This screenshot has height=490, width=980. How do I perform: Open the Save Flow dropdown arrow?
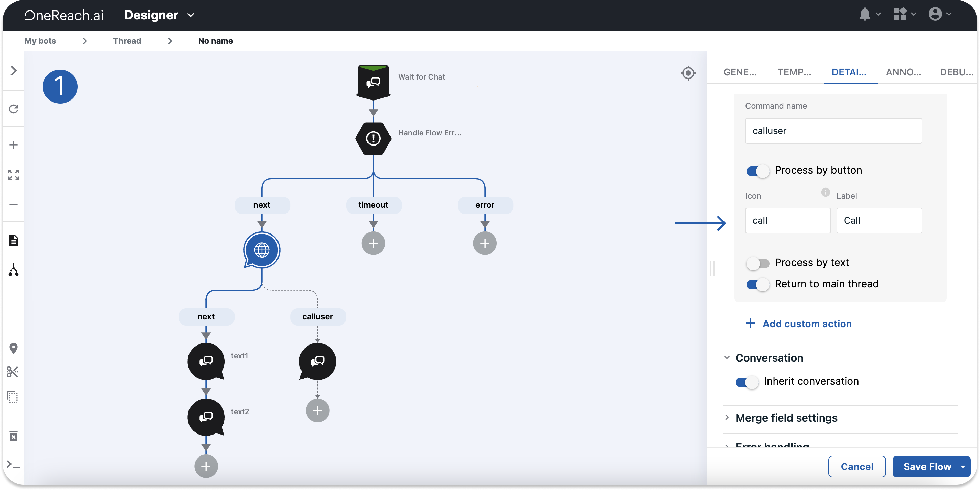pyautogui.click(x=963, y=466)
